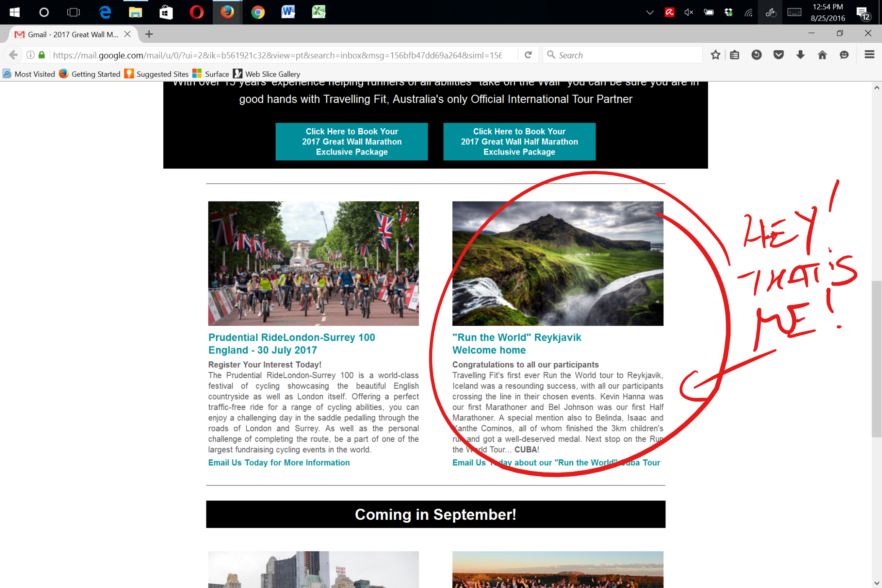Viewport: 882px width, 588px height.
Task: Open File Explorer from taskbar
Action: [135, 12]
